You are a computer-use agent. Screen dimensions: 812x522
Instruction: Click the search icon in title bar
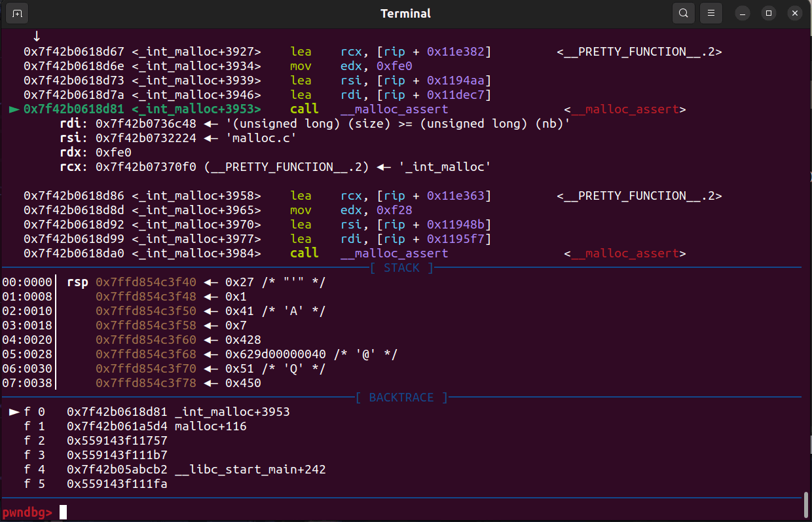coord(684,13)
